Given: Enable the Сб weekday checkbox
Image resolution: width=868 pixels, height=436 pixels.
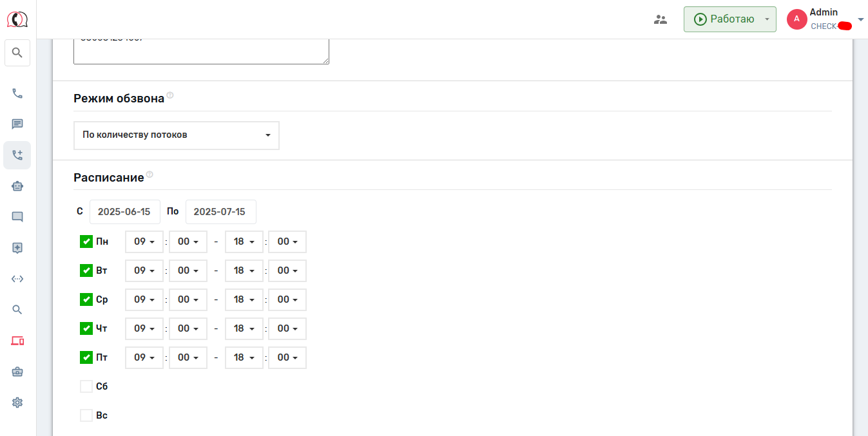Looking at the screenshot, I should click(86, 386).
